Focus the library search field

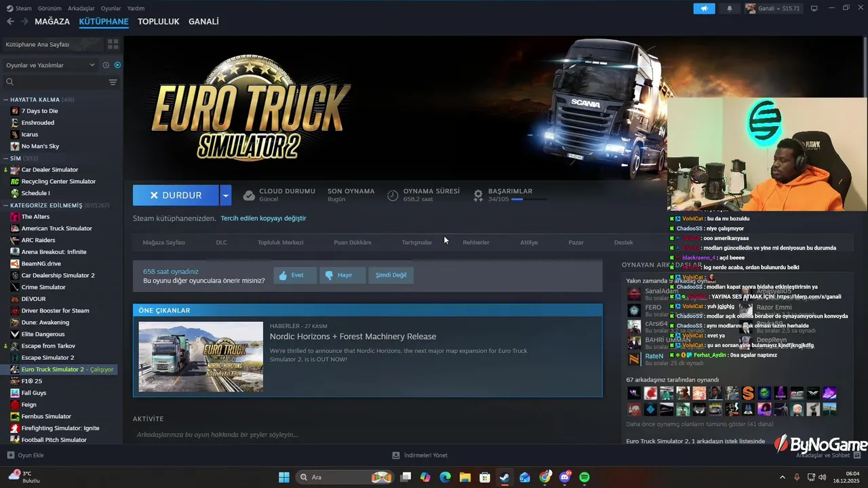[x=54, y=82]
